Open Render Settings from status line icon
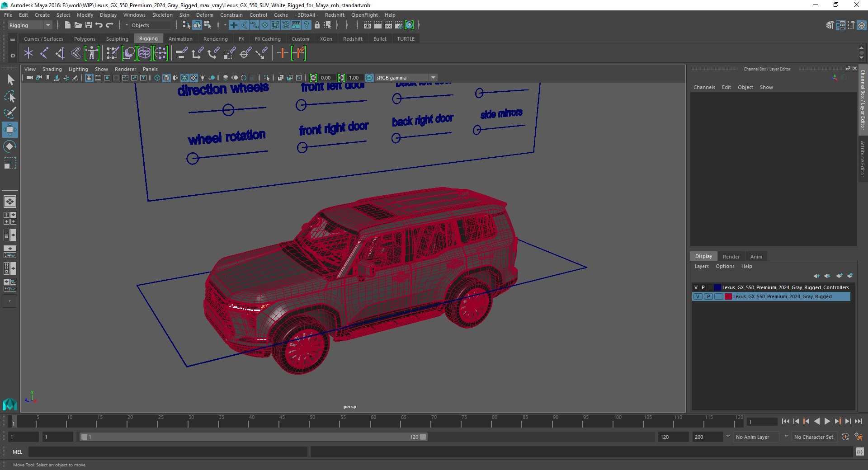Viewport: 868px width, 470px height. point(399,25)
